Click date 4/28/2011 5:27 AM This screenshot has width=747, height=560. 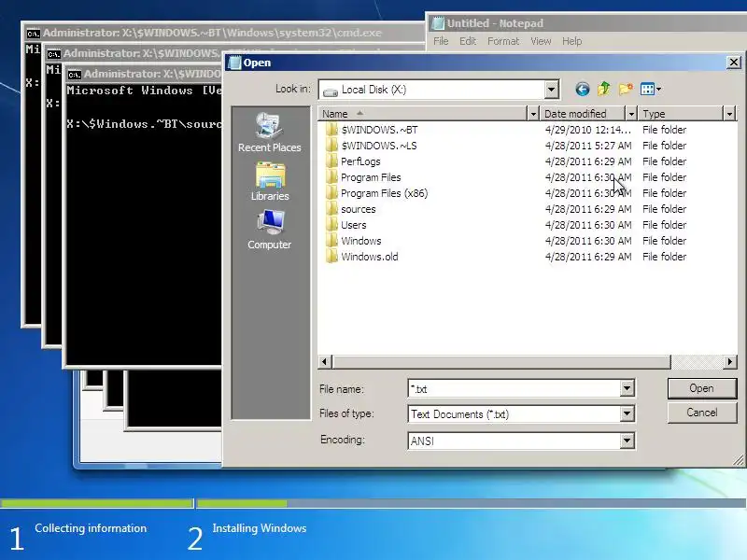(588, 146)
